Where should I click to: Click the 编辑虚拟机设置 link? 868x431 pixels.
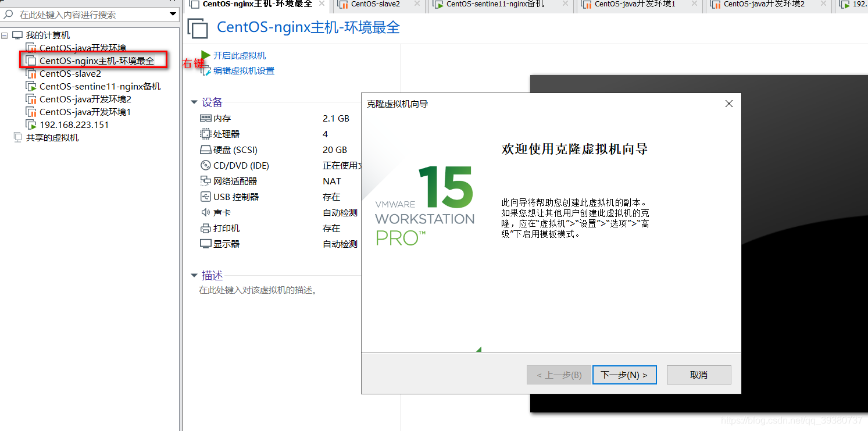pos(244,71)
